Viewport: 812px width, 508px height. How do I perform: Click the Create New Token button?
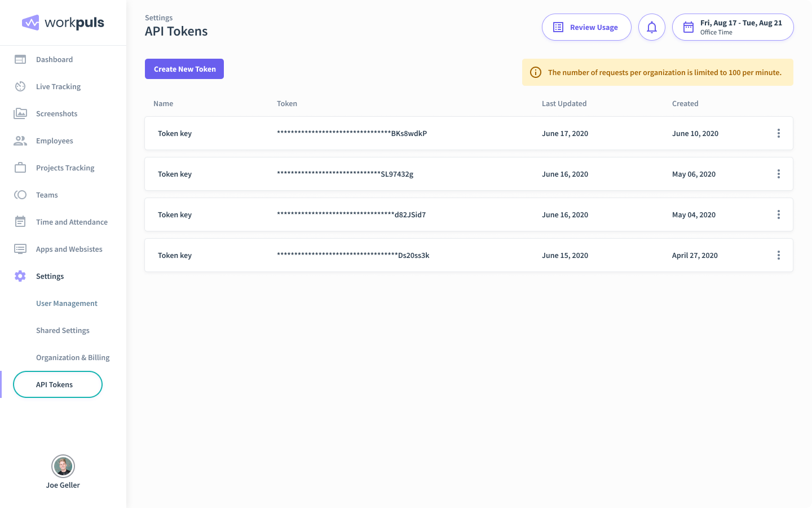184,68
